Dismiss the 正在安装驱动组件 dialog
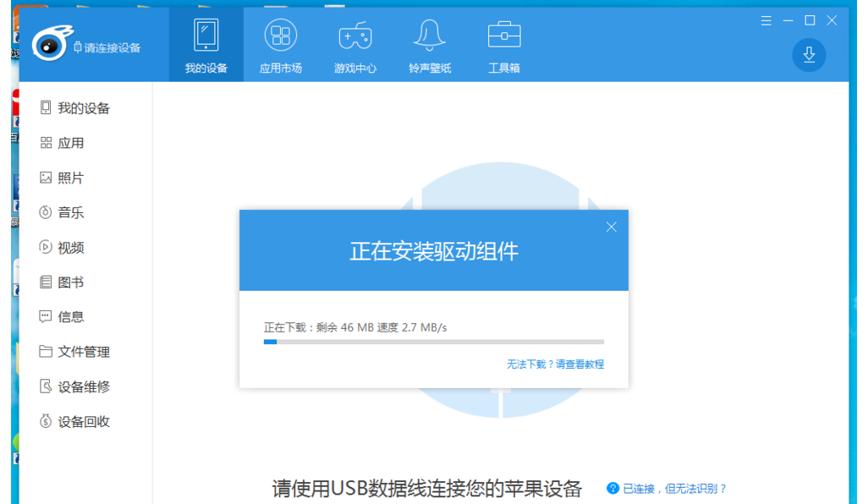The height and width of the screenshot is (504, 868). tap(612, 227)
